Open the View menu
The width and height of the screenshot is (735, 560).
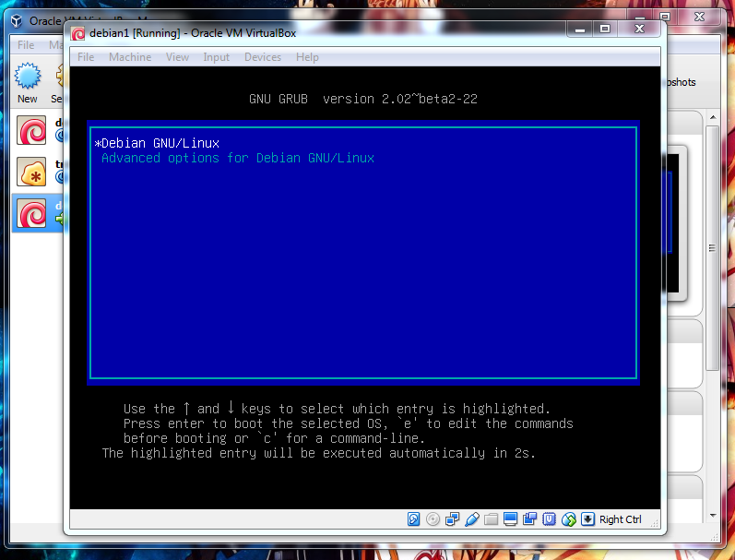click(x=177, y=57)
